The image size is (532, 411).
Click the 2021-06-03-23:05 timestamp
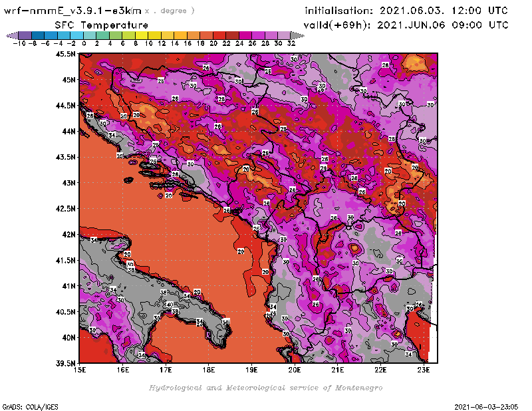[486, 407]
